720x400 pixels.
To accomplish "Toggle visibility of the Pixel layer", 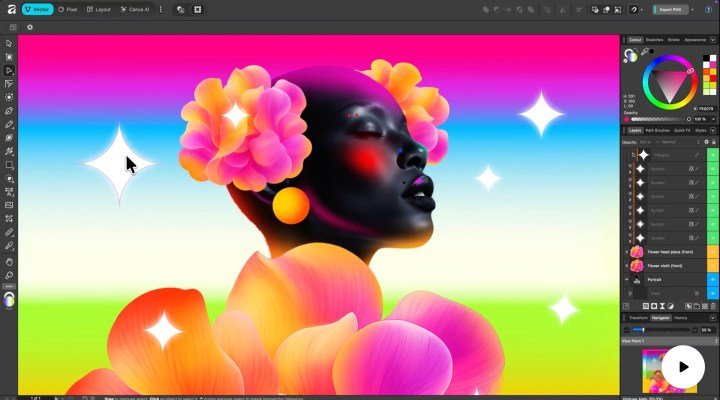I will click(713, 293).
